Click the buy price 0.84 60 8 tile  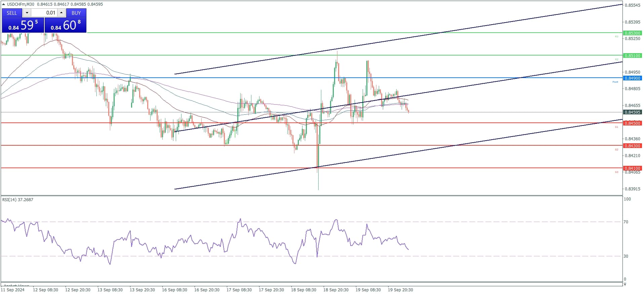[x=66, y=25]
